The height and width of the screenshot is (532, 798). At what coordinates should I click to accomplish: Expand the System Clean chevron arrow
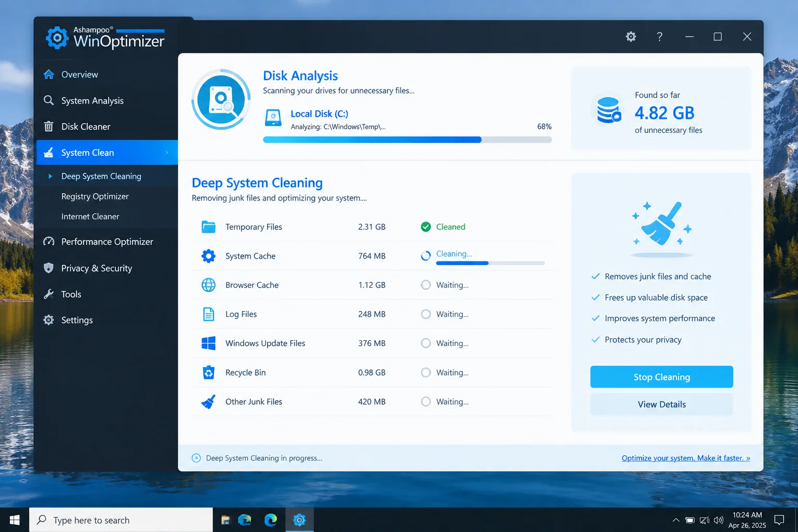(167, 152)
